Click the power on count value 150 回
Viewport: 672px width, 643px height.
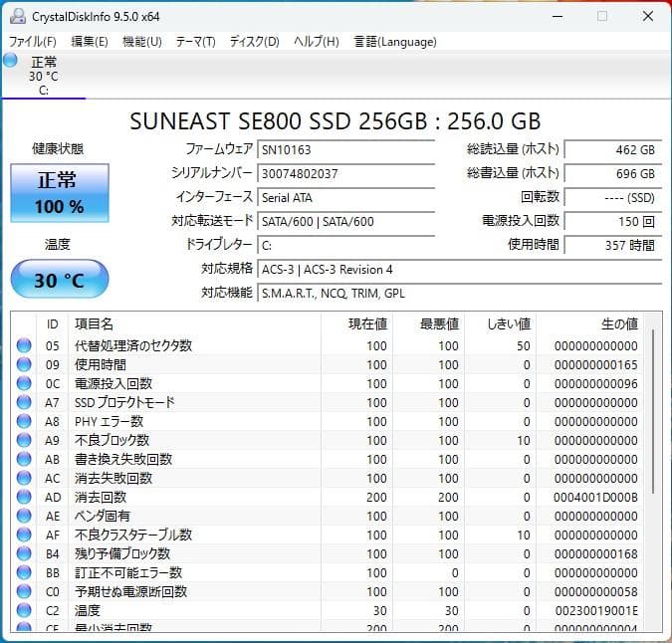click(613, 222)
